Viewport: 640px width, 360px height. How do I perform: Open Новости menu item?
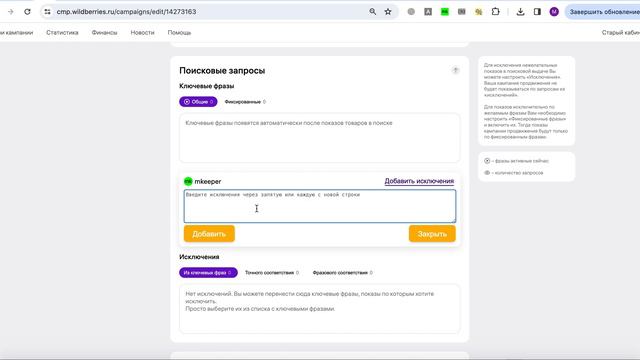(142, 32)
